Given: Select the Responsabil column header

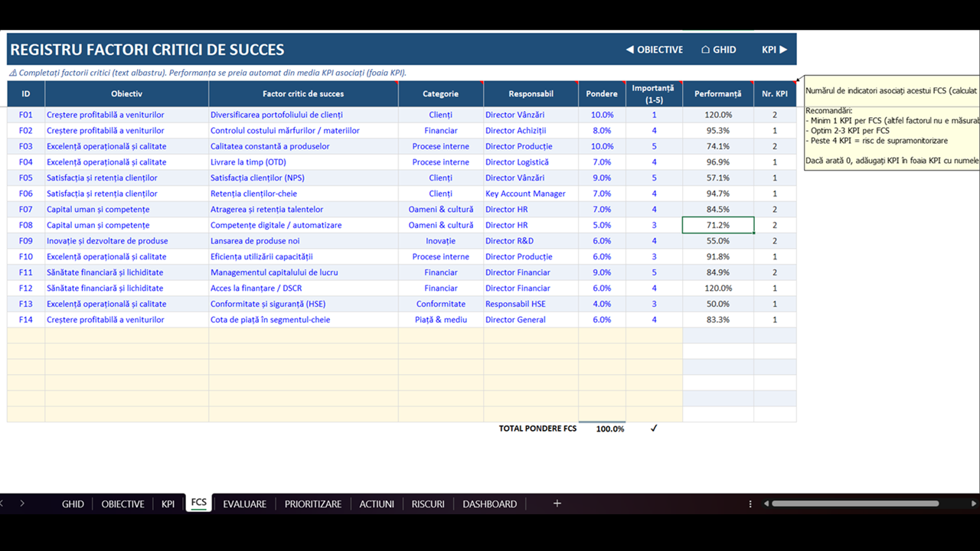Looking at the screenshot, I should [x=531, y=94].
